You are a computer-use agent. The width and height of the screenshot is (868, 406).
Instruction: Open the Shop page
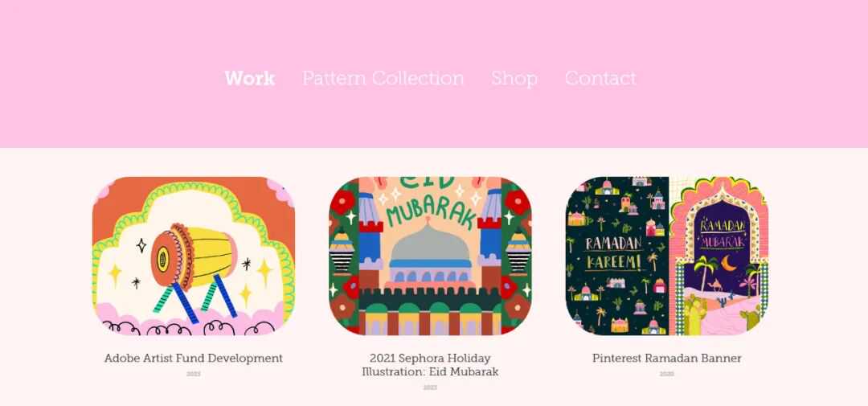coord(514,79)
